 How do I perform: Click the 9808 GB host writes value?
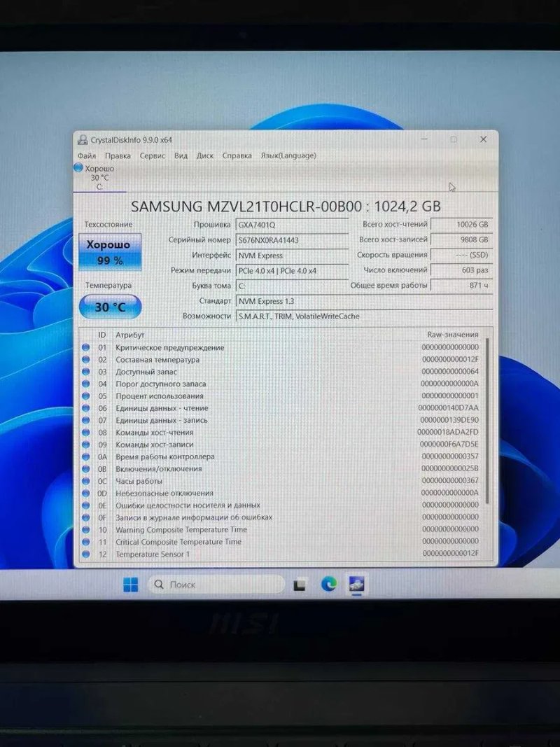461,239
